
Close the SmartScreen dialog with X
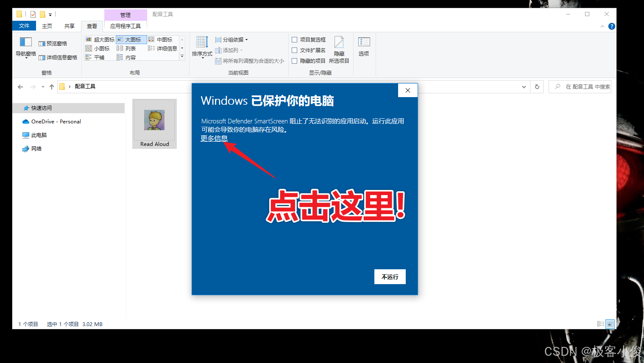[x=408, y=90]
